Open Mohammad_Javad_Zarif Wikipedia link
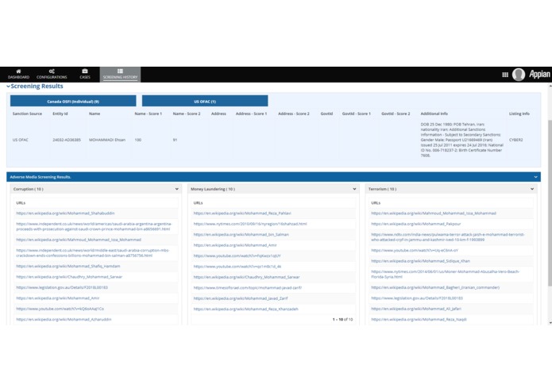This screenshot has height=392, width=552. pos(241,298)
